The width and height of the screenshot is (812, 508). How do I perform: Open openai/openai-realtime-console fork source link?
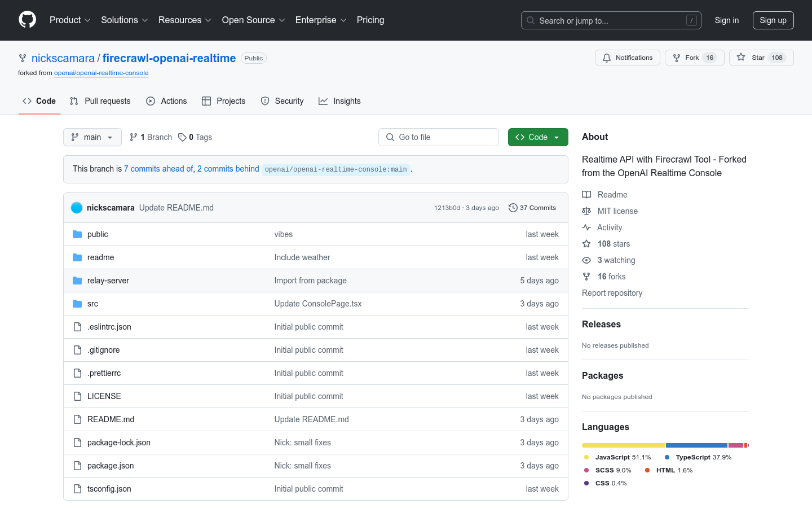[101, 73]
